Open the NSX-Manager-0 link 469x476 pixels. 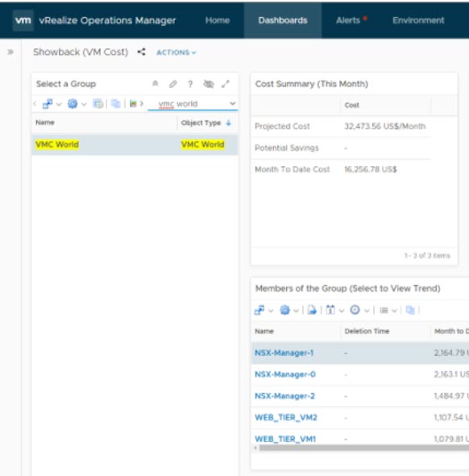pyautogui.click(x=285, y=375)
